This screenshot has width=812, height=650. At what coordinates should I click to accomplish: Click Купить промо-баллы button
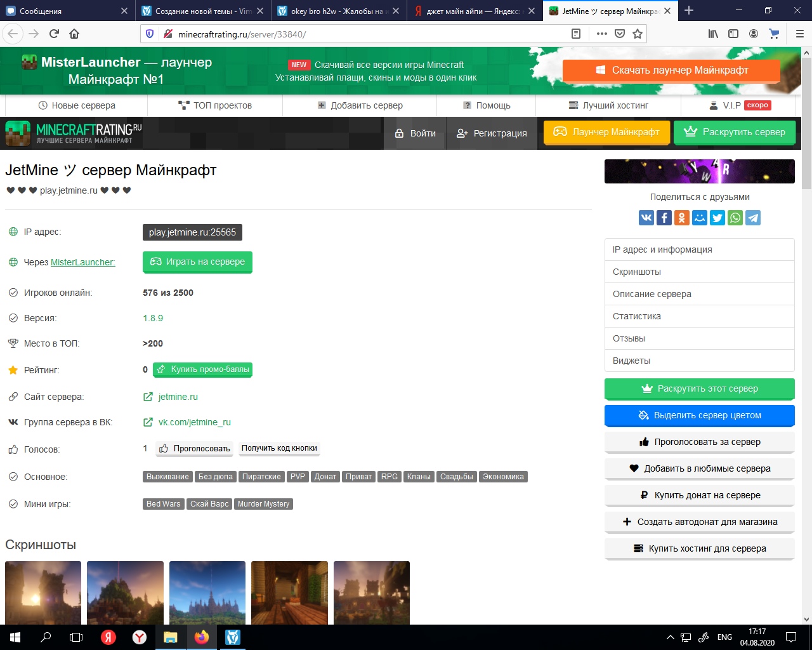(x=202, y=369)
